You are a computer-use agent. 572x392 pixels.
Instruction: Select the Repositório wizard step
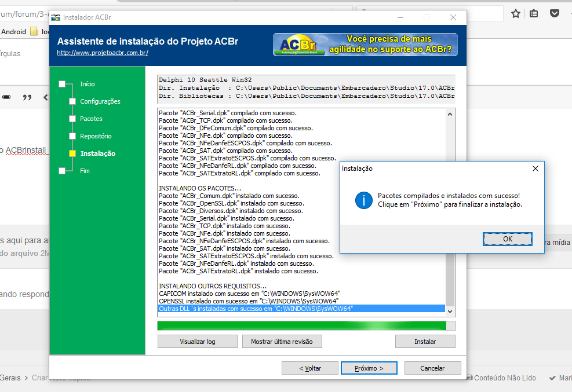point(96,136)
